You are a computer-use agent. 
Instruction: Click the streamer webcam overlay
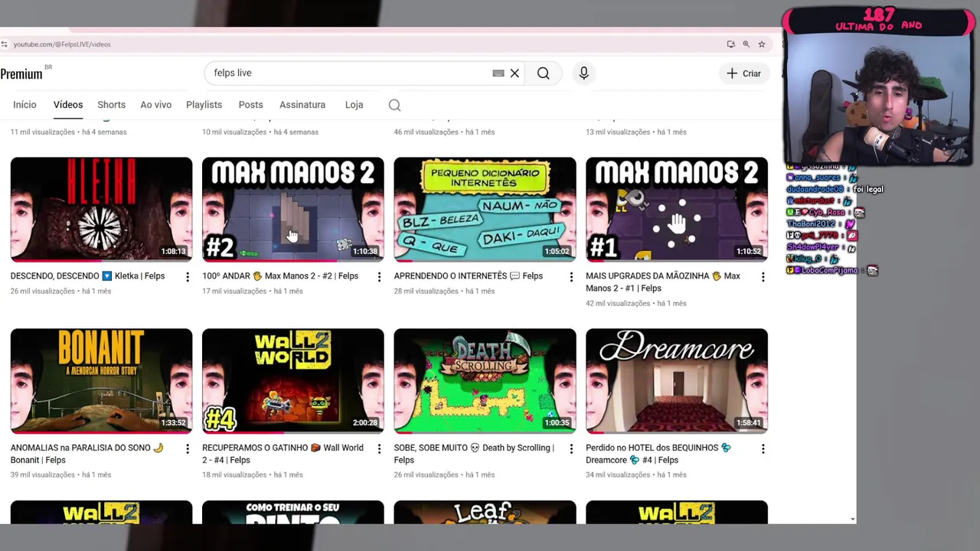(x=877, y=98)
